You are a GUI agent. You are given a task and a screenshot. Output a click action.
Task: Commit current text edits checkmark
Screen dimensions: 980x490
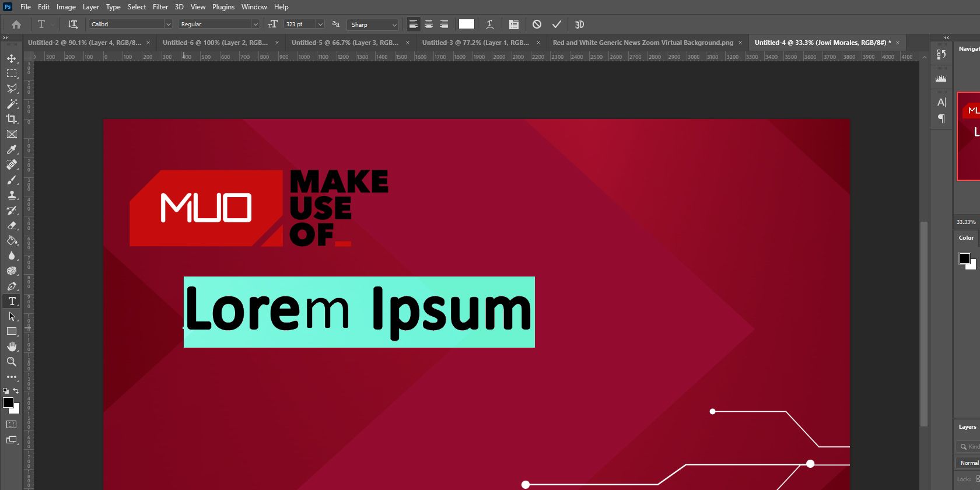[556, 24]
